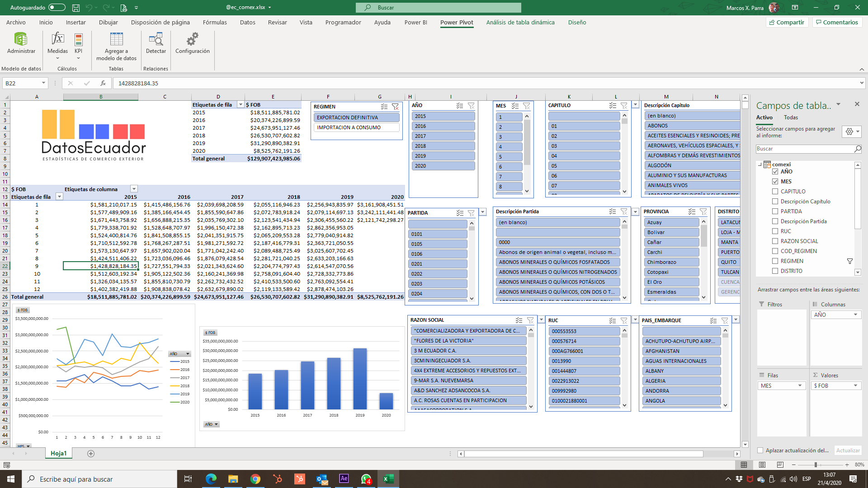Screen dimensions: 868x488
Task: Select 2018 in AÑO slicer
Action: coord(443,146)
